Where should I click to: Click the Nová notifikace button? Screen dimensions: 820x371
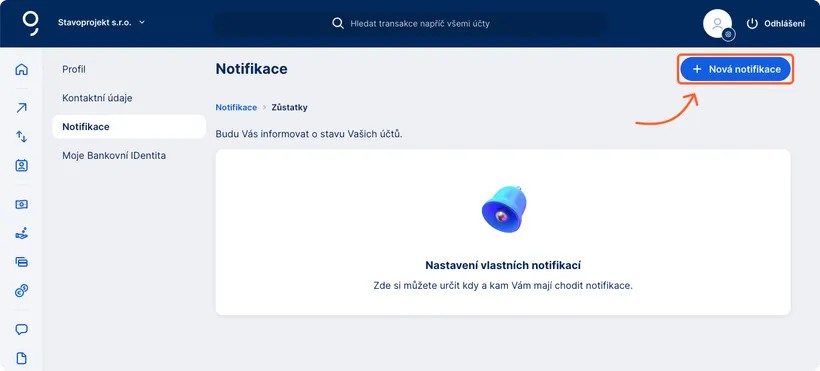735,69
